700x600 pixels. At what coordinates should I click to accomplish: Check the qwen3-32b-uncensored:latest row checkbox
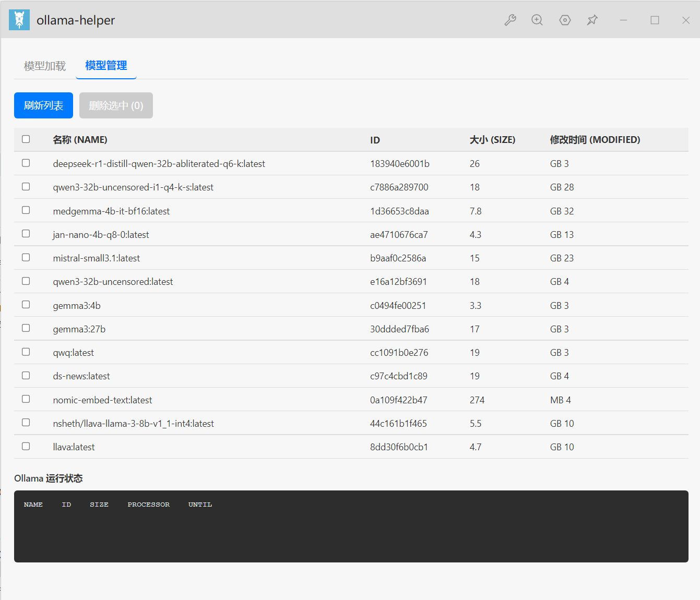(x=26, y=281)
